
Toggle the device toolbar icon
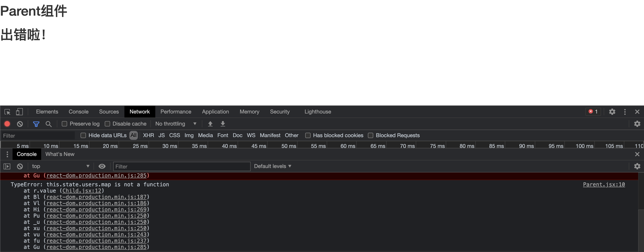(x=19, y=112)
